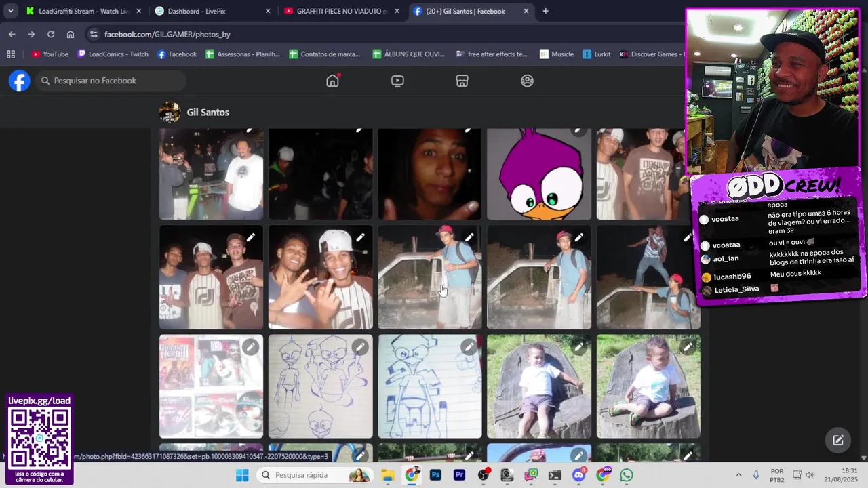Click the address bar URL
Viewport: 868px width, 488px height.
167,34
